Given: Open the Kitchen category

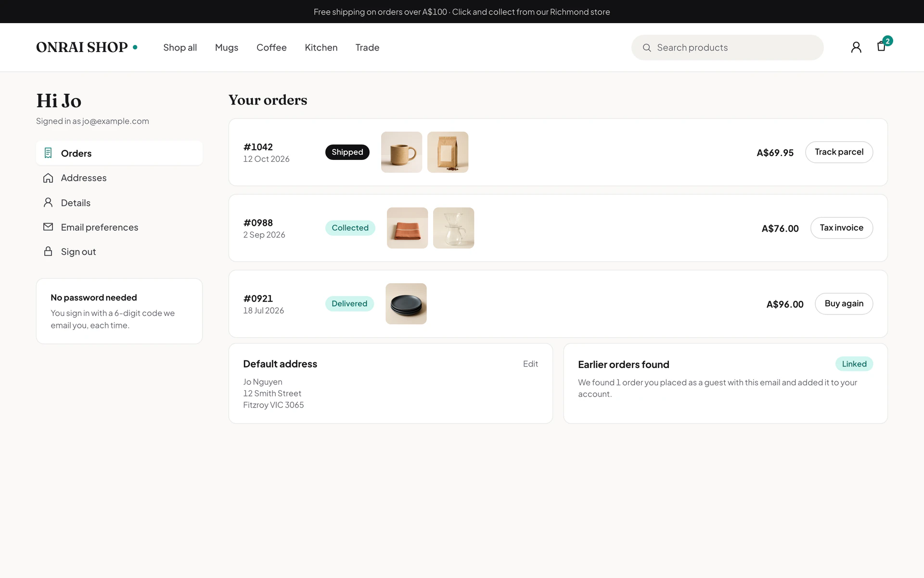Looking at the screenshot, I should tap(321, 48).
